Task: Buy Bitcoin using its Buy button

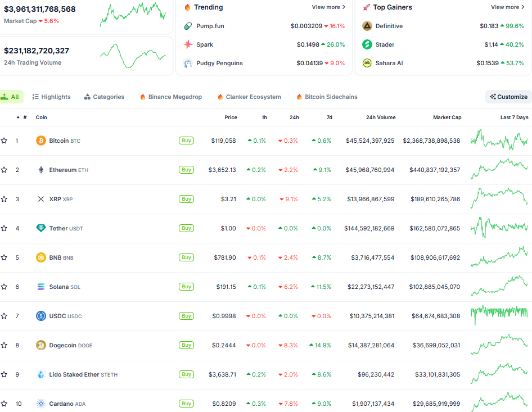Action: pos(186,141)
